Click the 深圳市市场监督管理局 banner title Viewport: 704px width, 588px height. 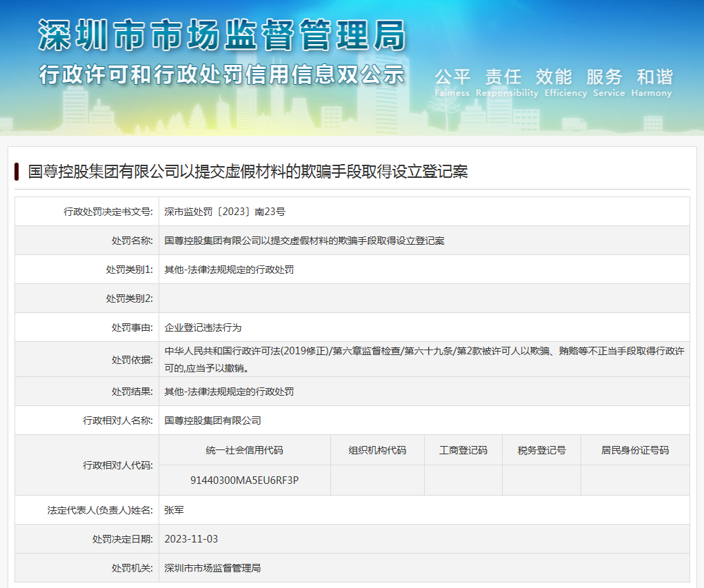pyautogui.click(x=221, y=36)
